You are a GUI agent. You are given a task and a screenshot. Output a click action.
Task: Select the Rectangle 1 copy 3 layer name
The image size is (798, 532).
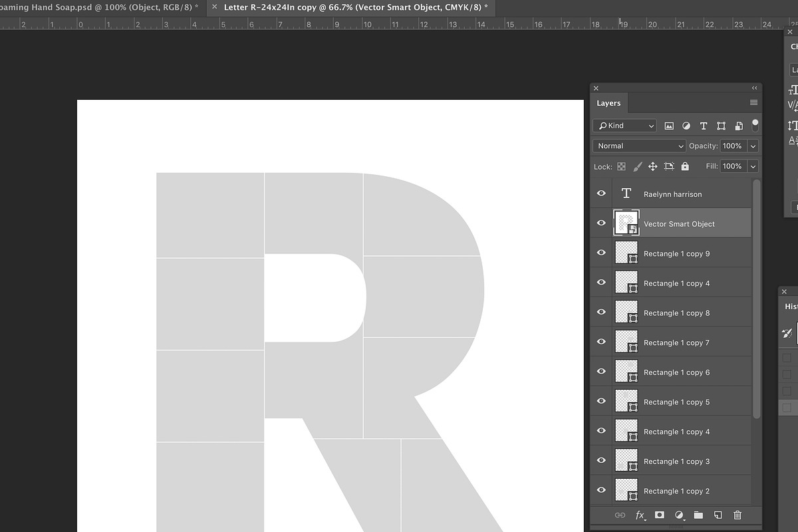(x=676, y=462)
